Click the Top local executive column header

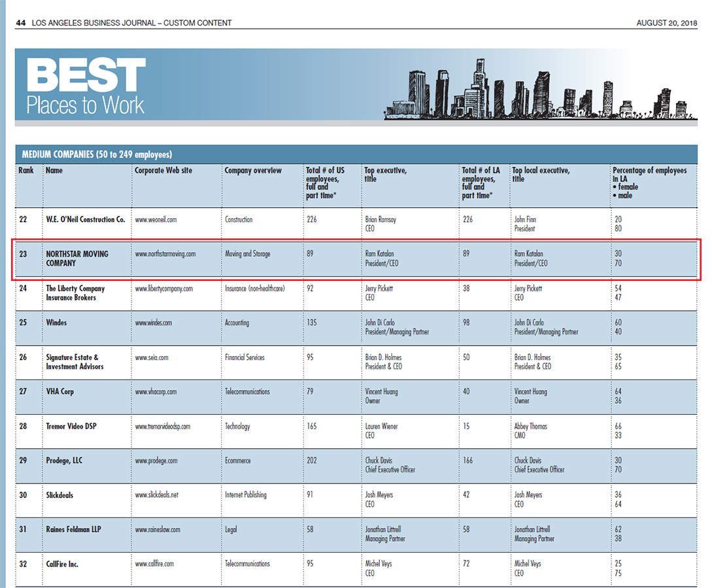point(540,174)
